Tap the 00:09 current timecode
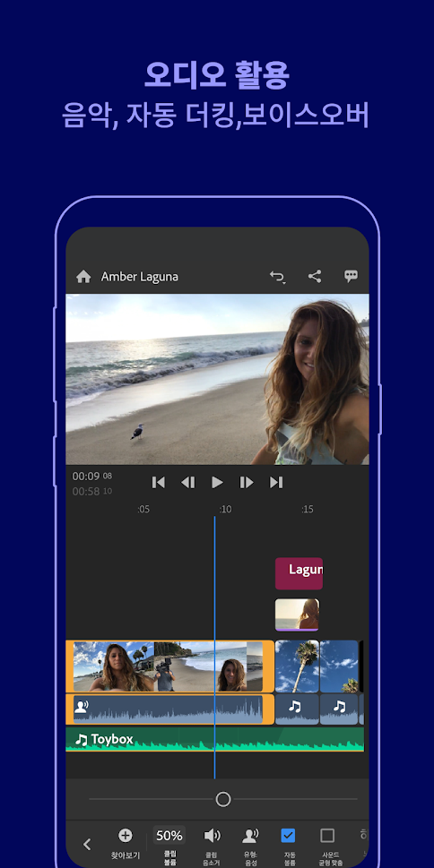 tap(92, 476)
